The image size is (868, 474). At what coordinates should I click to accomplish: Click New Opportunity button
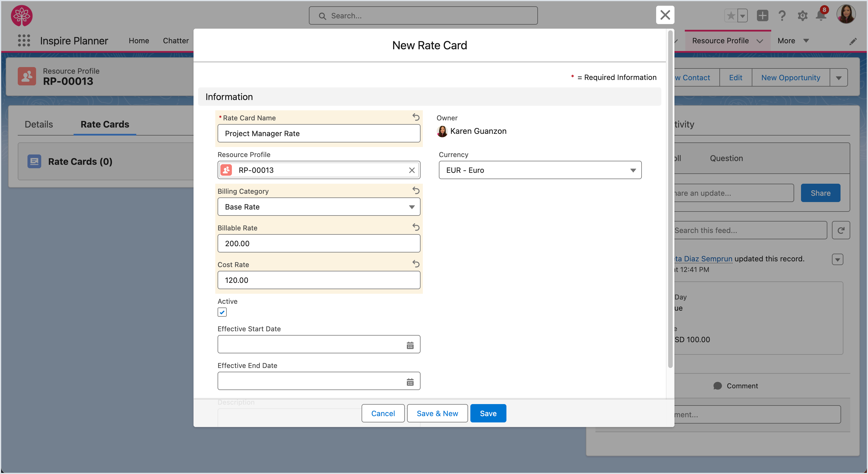pyautogui.click(x=790, y=78)
